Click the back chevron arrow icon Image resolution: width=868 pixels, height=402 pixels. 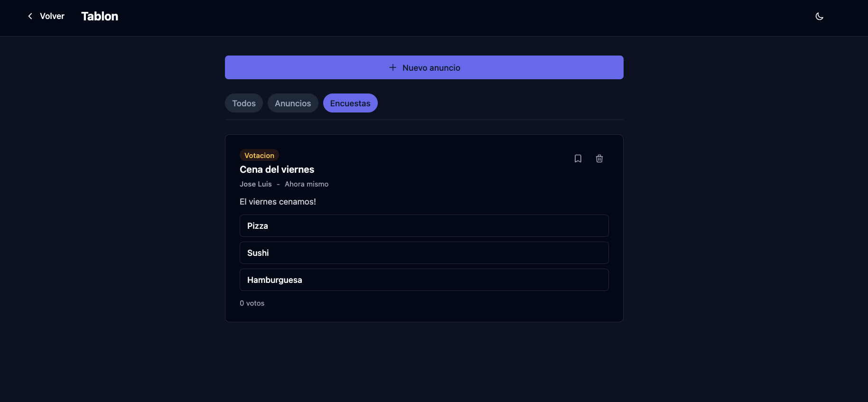(30, 16)
